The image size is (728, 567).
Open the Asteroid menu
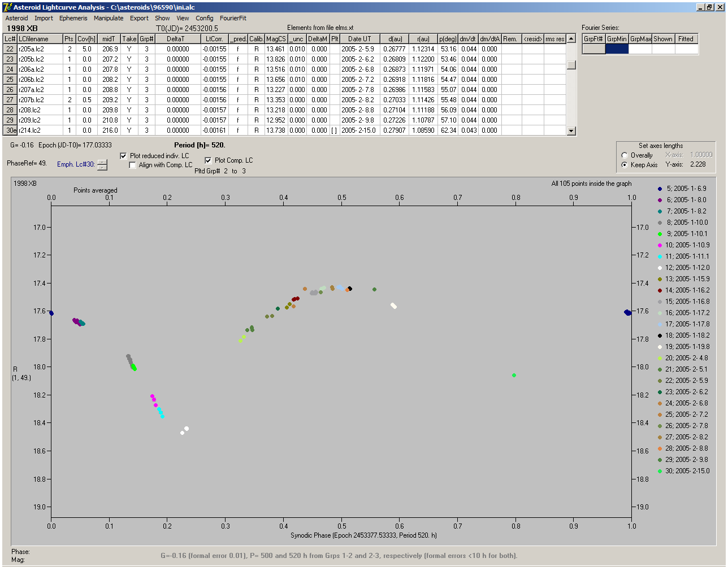click(x=16, y=18)
